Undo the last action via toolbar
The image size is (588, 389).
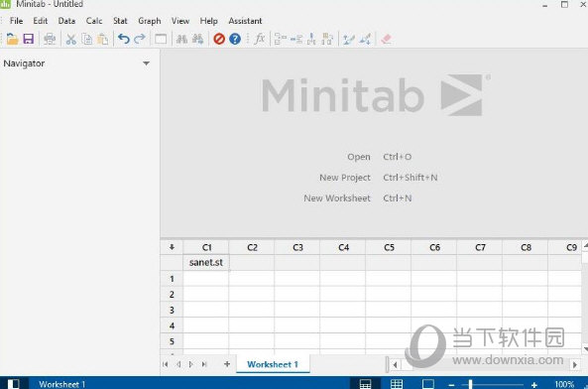point(124,39)
